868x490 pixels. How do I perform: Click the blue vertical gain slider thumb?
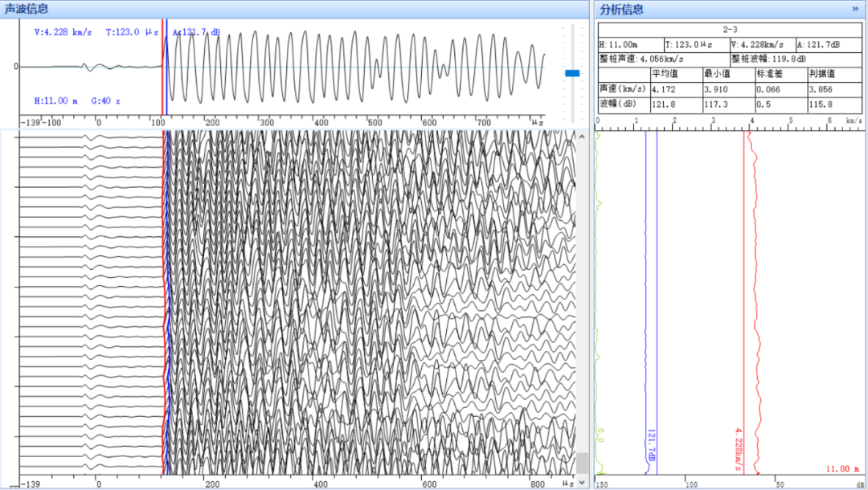pos(572,73)
